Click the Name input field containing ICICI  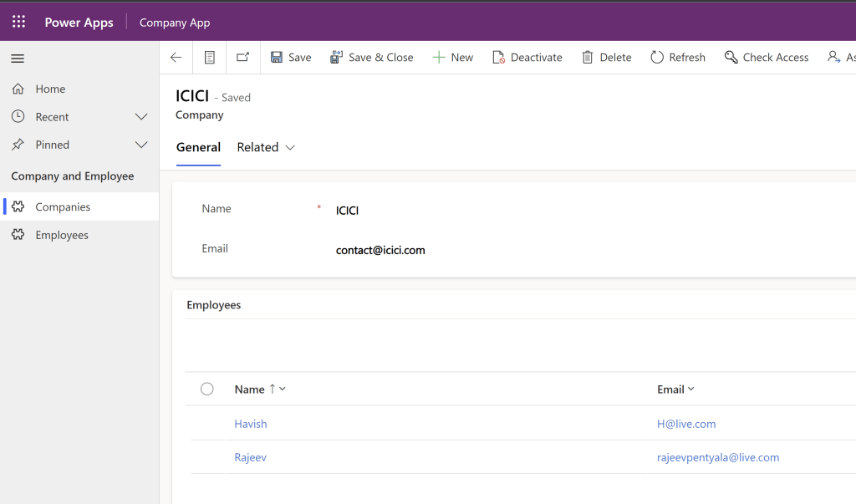click(x=502, y=211)
